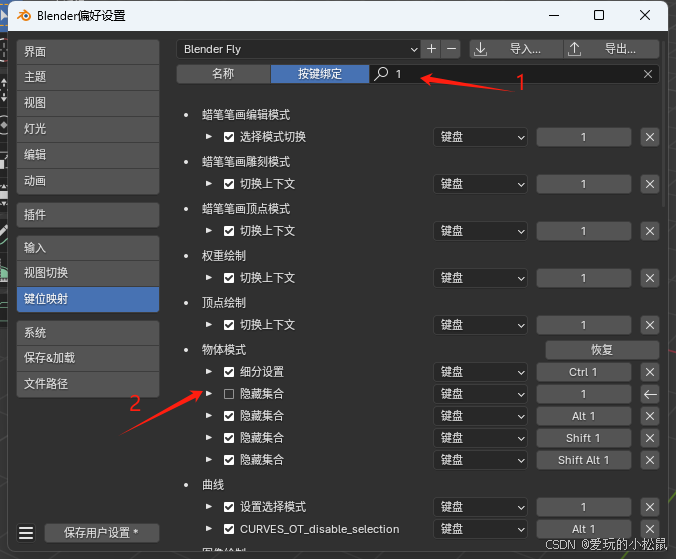
Task: Remove 切换上下文 item under 蜡笔笔画雕刻模式
Action: [x=650, y=184]
